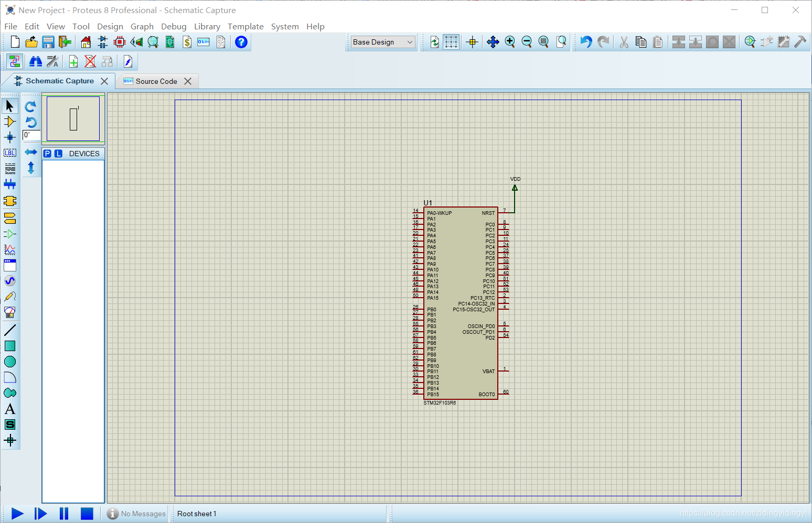Click the DEVICES selector header
The height and width of the screenshot is (523, 812).
click(x=84, y=154)
